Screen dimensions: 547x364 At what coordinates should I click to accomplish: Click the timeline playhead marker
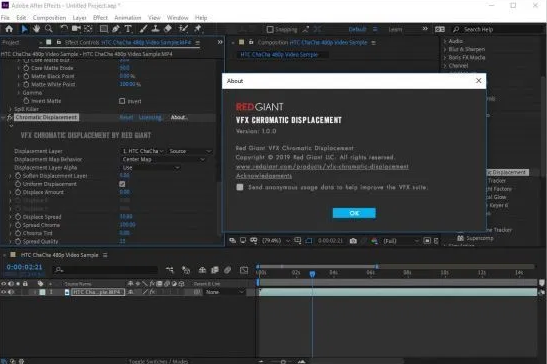[x=312, y=274]
